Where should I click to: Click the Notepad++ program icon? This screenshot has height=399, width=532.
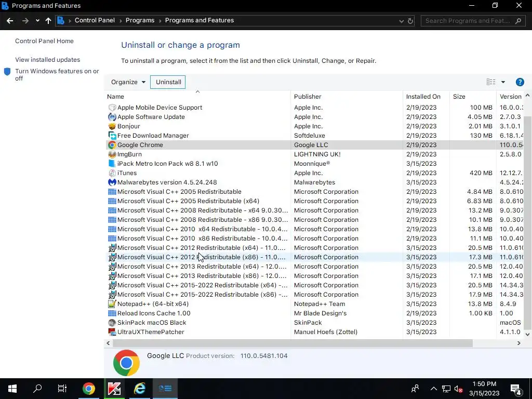tap(112, 304)
